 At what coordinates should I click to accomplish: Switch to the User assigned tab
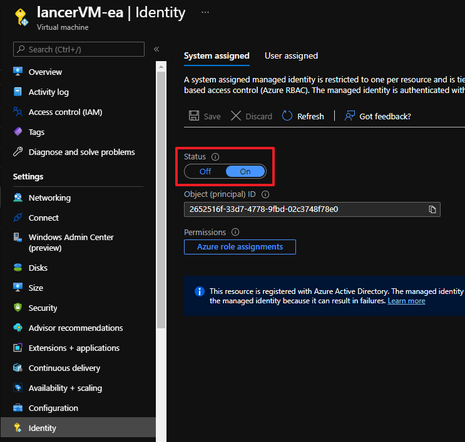coord(291,56)
